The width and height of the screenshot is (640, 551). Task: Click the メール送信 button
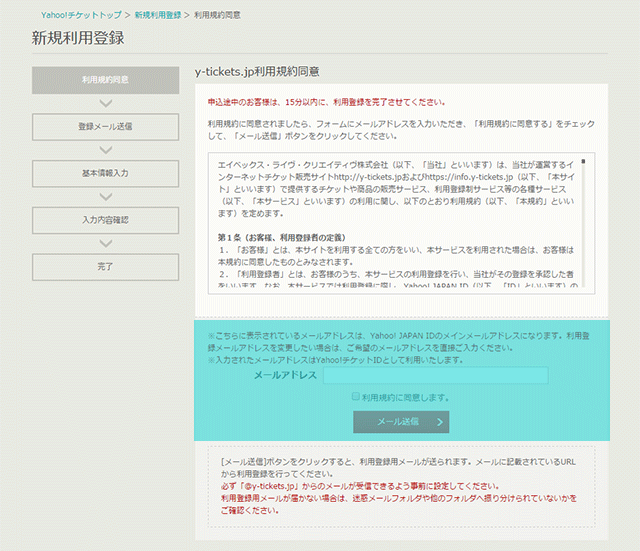[401, 422]
